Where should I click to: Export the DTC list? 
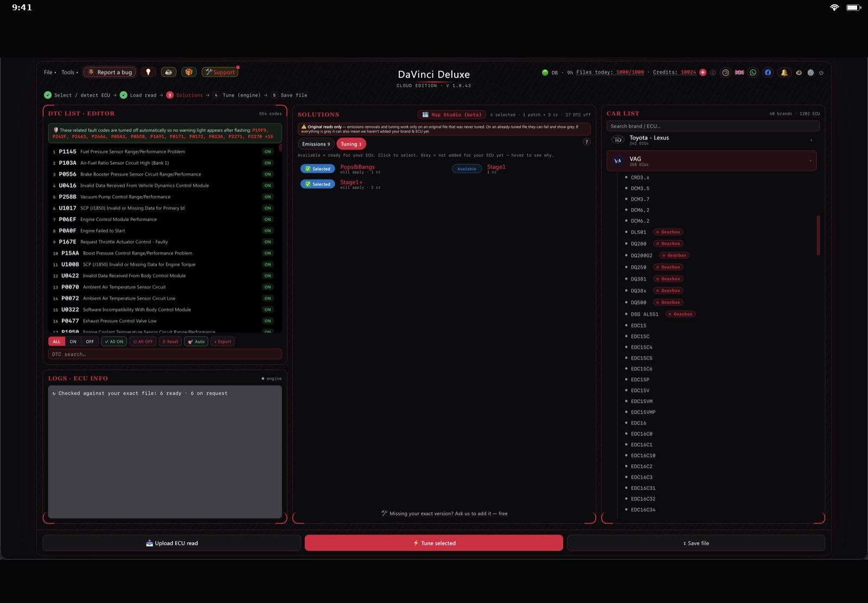point(222,342)
